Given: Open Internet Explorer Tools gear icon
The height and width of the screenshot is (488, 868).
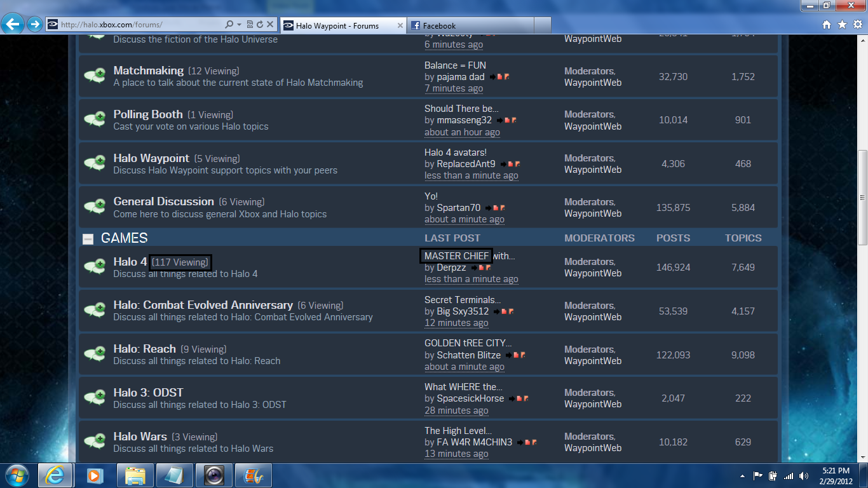Looking at the screenshot, I should (x=857, y=25).
